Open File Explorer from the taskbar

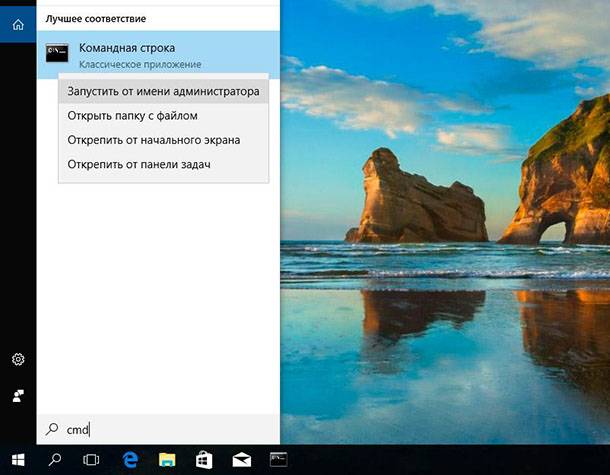(x=167, y=460)
